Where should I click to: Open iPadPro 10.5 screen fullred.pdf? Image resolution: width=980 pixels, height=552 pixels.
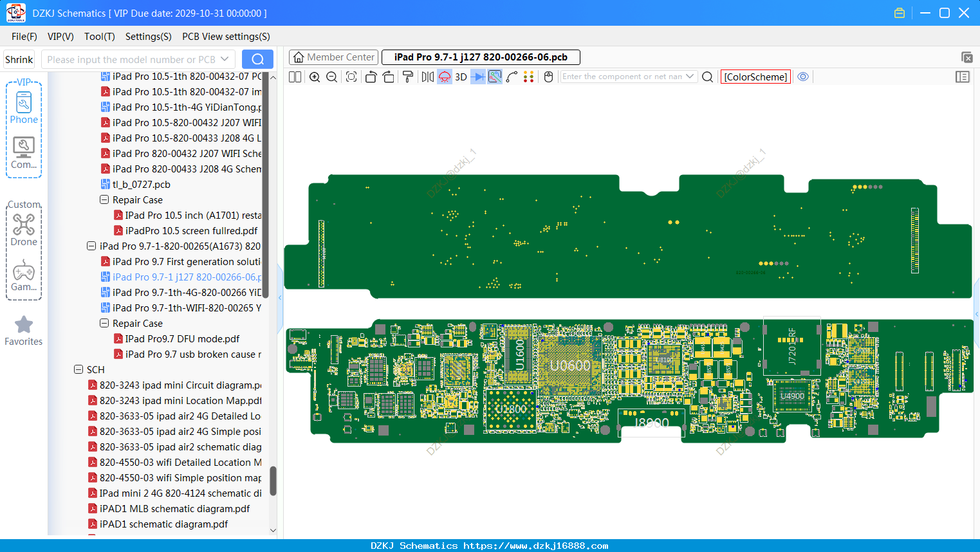(185, 231)
